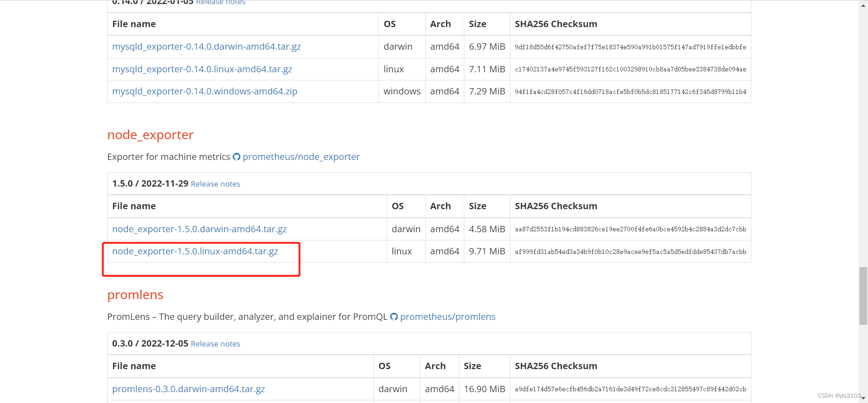
Task: Click the scrollbar down arrow
Action: click(x=863, y=398)
